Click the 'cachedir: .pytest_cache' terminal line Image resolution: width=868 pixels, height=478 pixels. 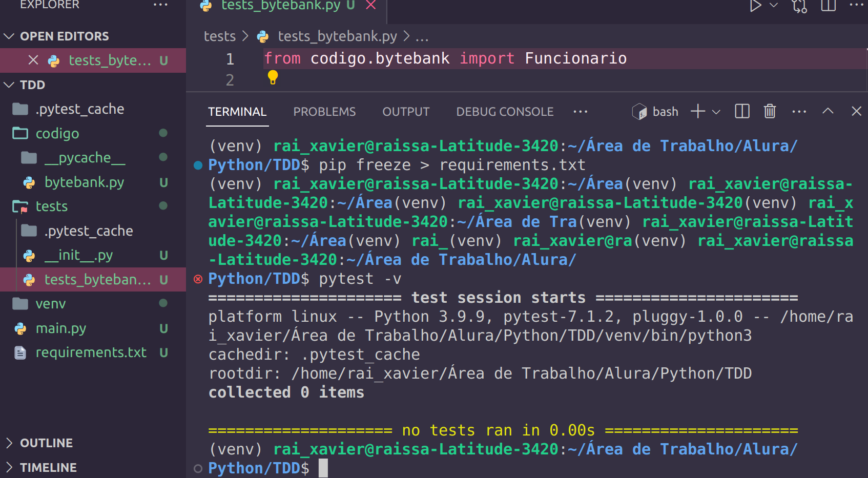[x=314, y=355]
